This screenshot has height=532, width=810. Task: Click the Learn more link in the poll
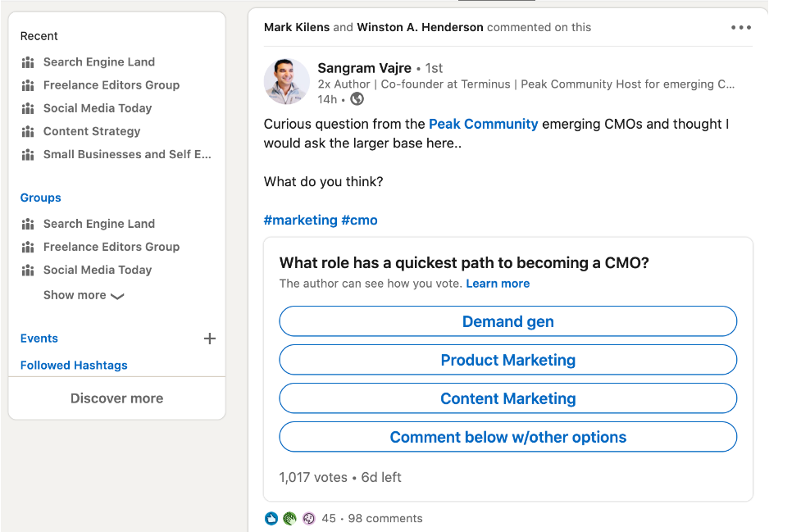coord(498,284)
